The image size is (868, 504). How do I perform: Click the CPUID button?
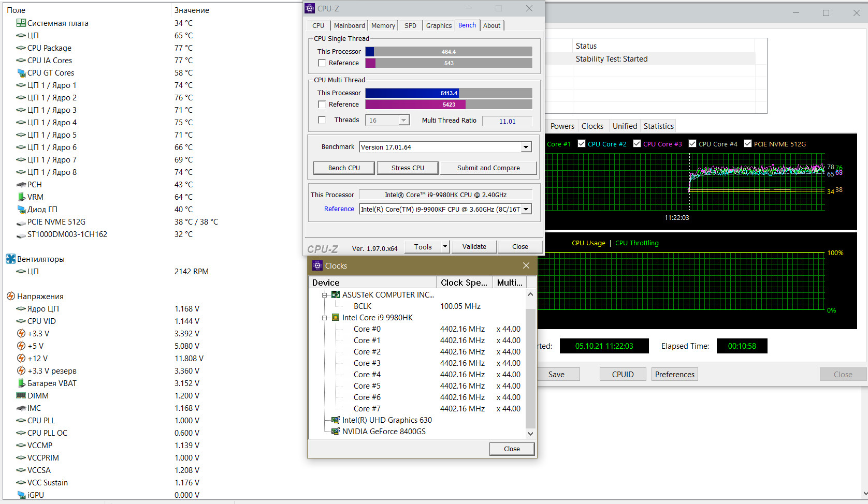tap(623, 374)
